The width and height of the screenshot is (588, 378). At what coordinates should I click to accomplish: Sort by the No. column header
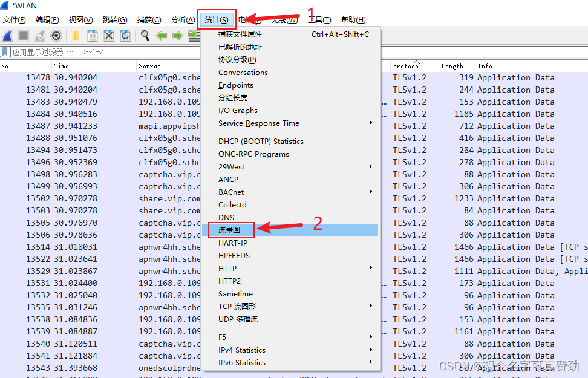[25, 66]
